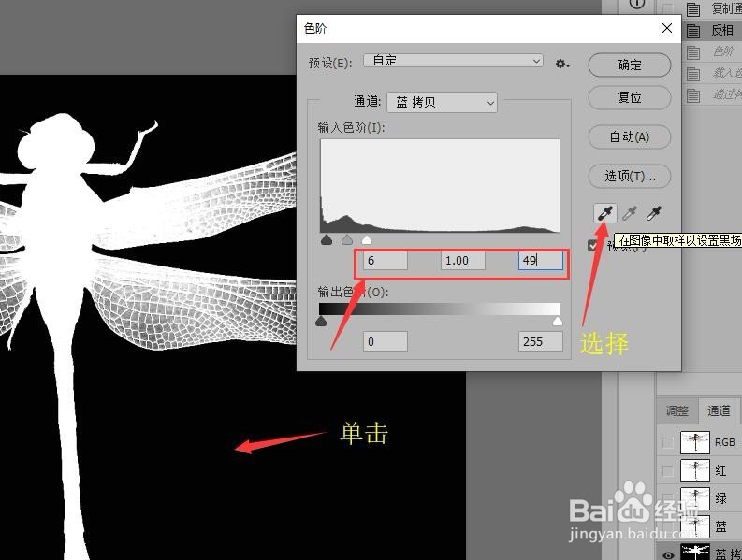
Task: Select the set gray point eyedropper
Action: (x=630, y=214)
